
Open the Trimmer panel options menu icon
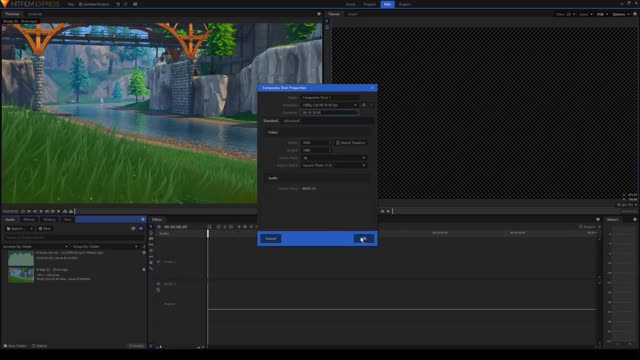[x=319, y=14]
